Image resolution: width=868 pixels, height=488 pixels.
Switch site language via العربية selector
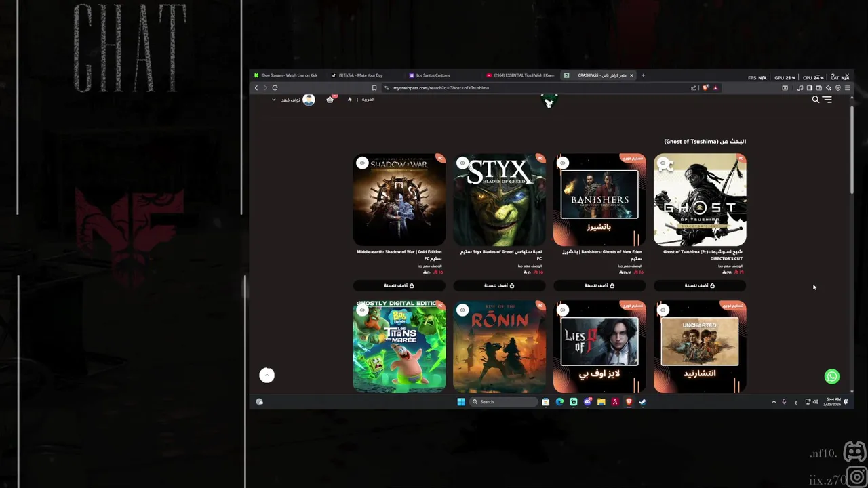pyautogui.click(x=368, y=100)
